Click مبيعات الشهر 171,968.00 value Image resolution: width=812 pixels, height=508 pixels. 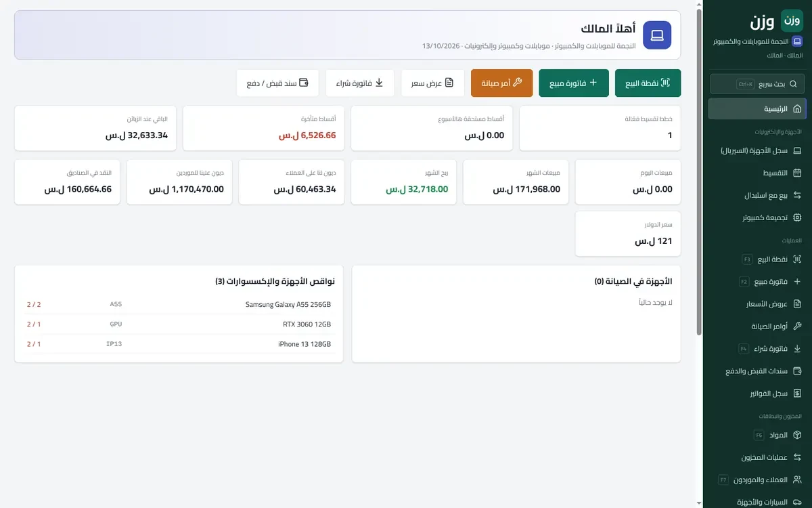pyautogui.click(x=526, y=189)
